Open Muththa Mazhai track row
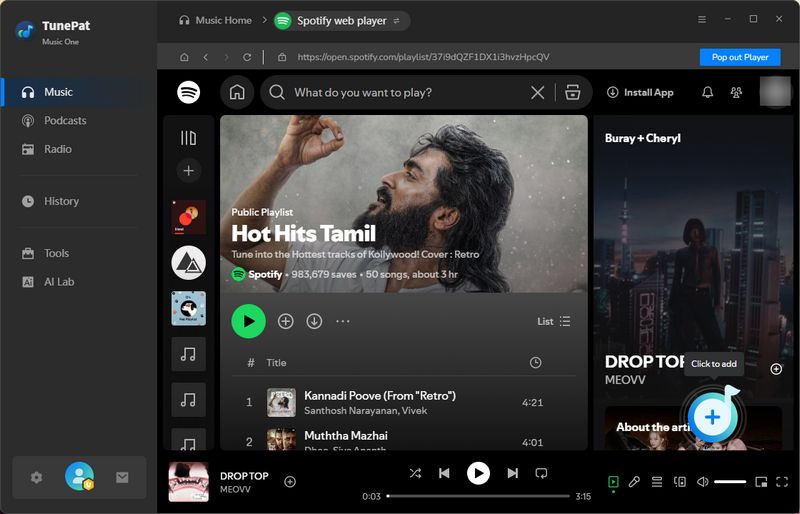 404,442
